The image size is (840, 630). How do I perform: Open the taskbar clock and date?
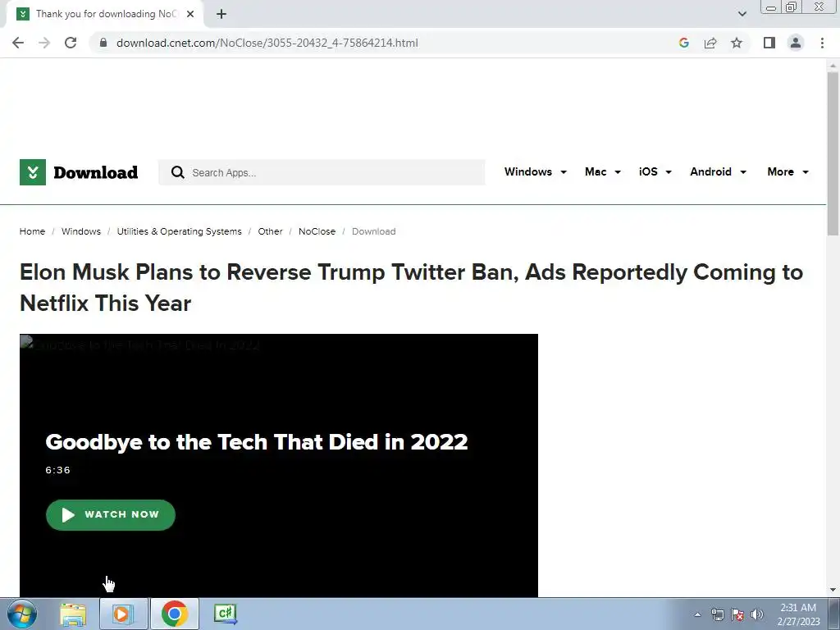(x=798, y=614)
